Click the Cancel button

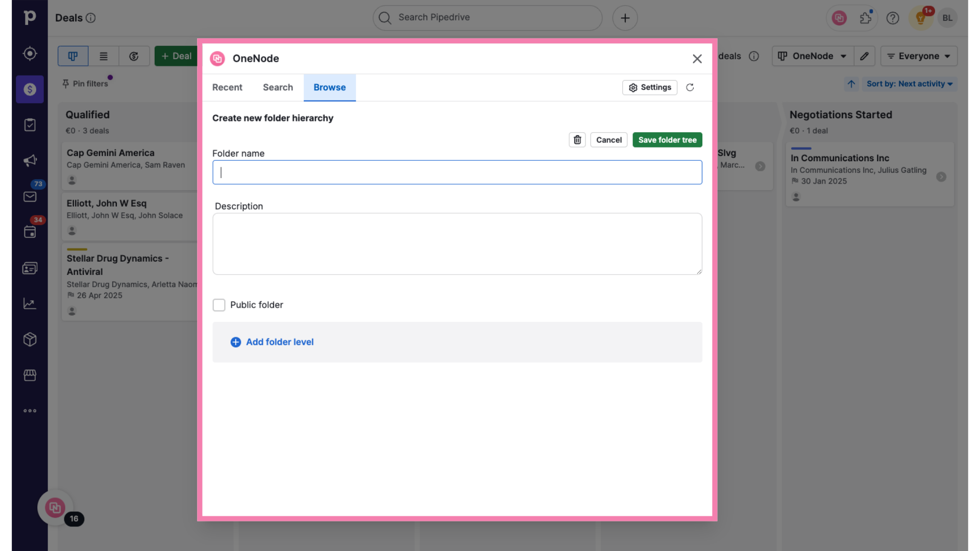[x=608, y=140]
